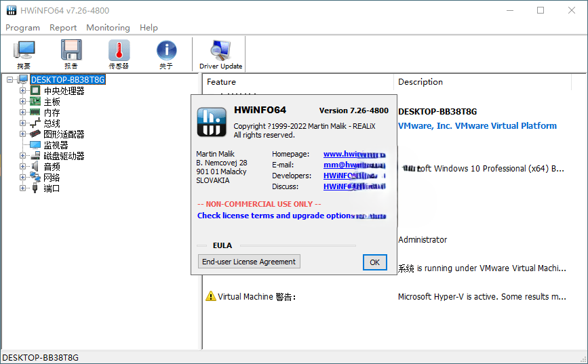Expand the 总线 tree node
Viewport: 588px width, 364px height.
22,123
